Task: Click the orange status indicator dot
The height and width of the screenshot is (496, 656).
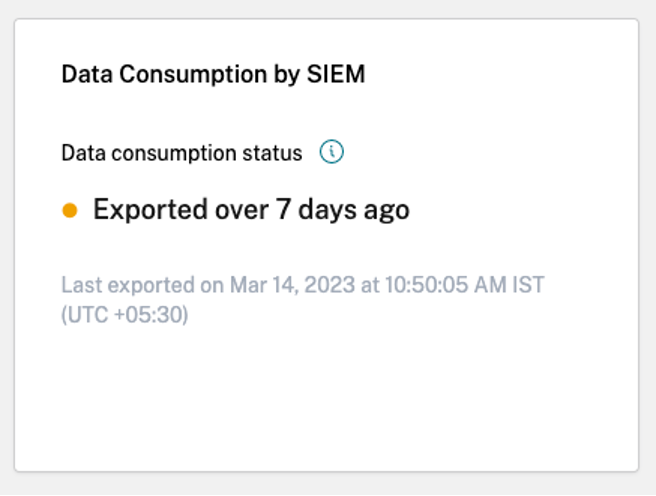Action: point(70,211)
